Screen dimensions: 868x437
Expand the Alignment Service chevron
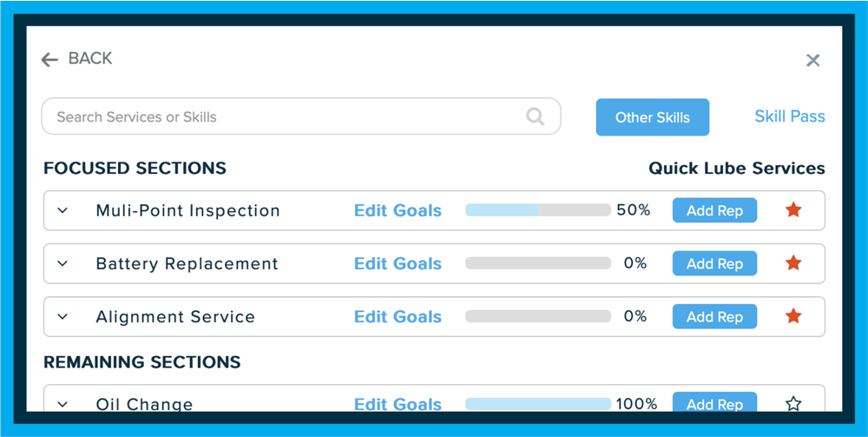pos(63,317)
